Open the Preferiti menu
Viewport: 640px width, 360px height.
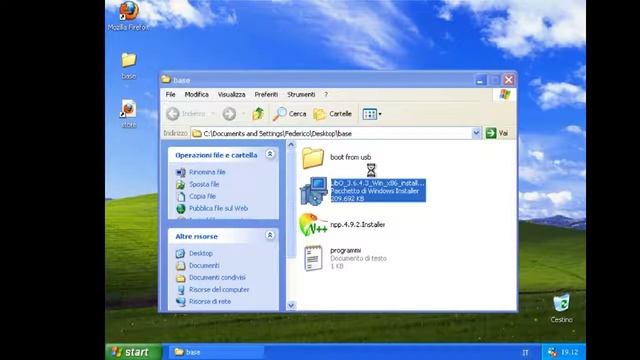(x=266, y=94)
